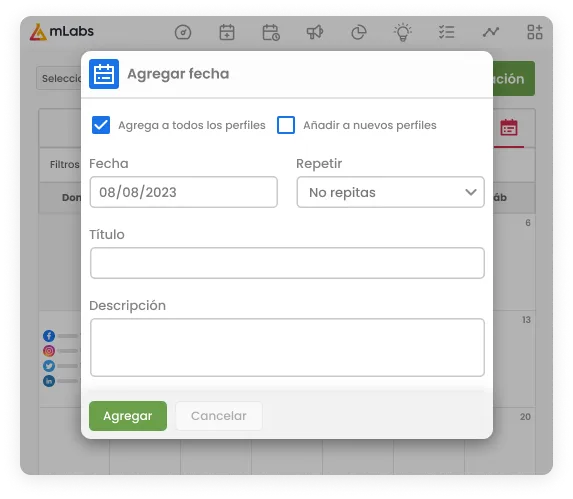The height and width of the screenshot is (499, 573).
Task: Uncheck Agrega a todos los perfiles
Action: (101, 125)
